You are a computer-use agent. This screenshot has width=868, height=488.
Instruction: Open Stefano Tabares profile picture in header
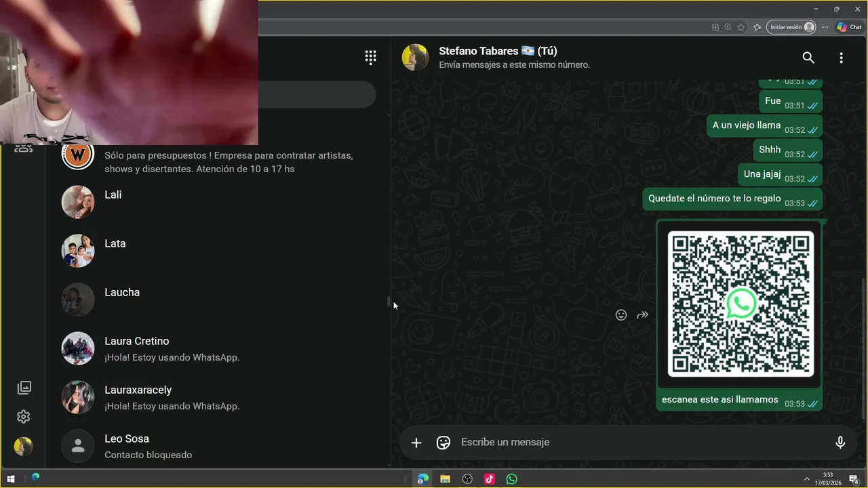tap(416, 58)
